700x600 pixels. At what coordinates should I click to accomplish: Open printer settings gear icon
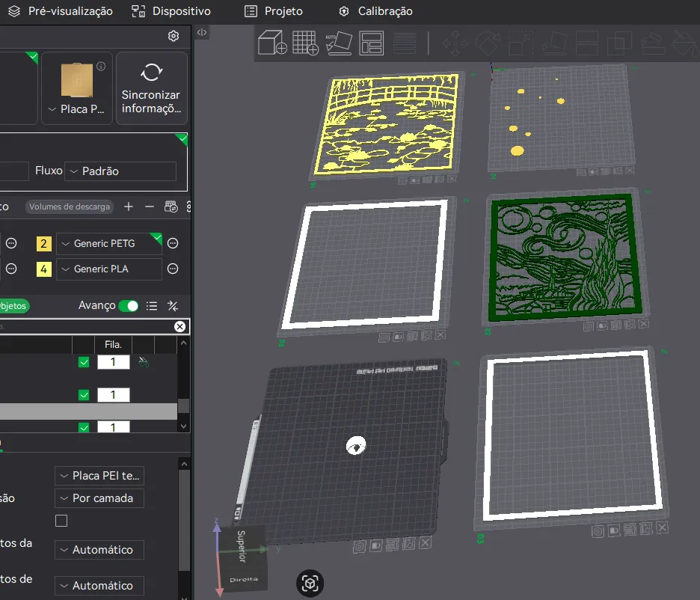click(x=174, y=36)
